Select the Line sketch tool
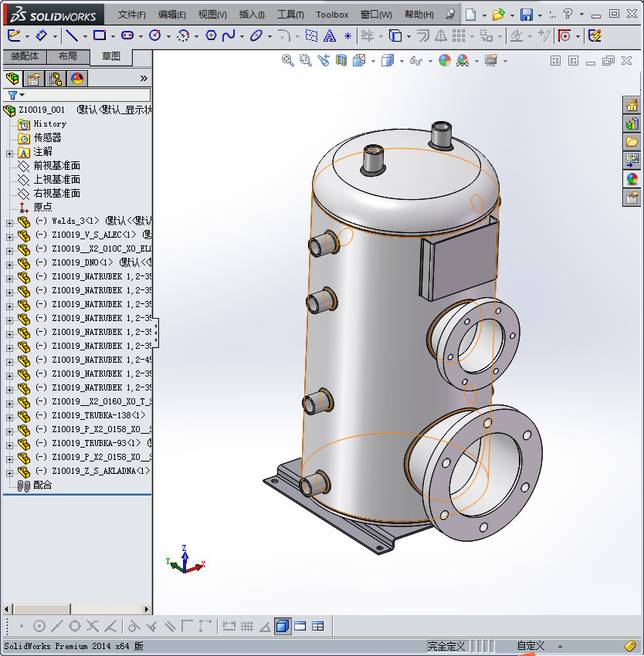This screenshot has width=644, height=656. click(72, 36)
